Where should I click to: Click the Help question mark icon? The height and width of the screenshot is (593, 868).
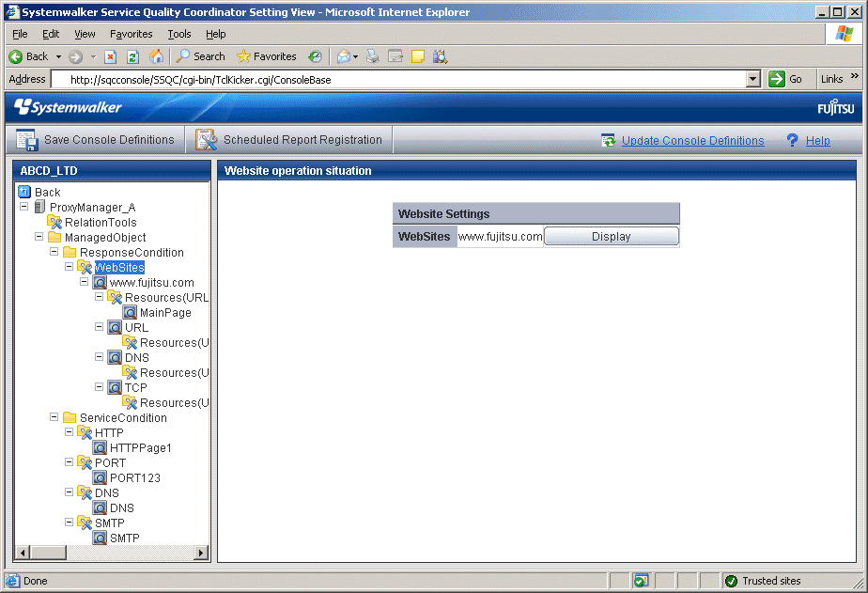(x=792, y=140)
